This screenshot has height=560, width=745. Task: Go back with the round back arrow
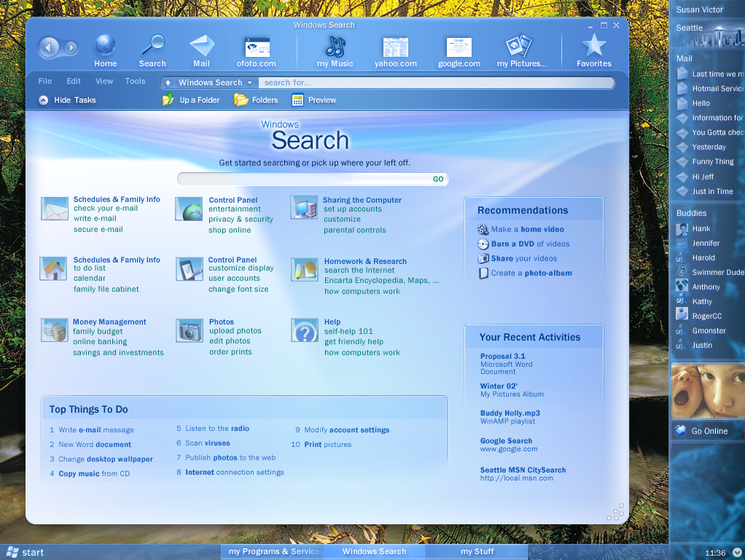coord(48,47)
